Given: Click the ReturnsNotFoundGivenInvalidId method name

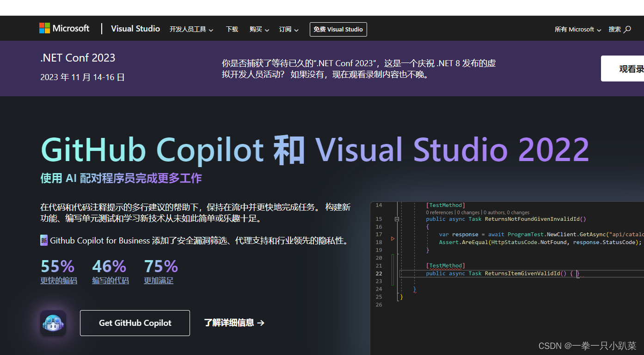Looking at the screenshot, I should 533,219.
